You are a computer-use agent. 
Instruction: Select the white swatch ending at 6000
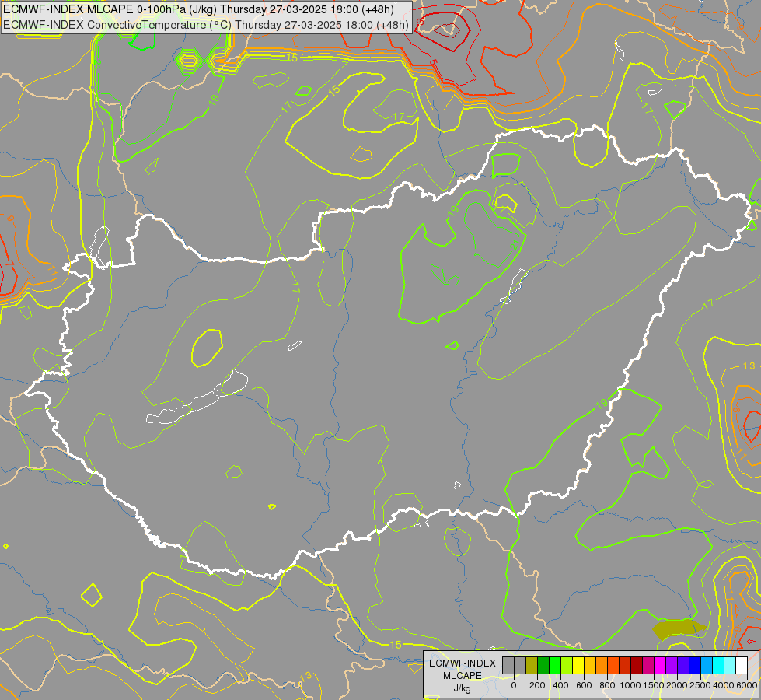742,665
